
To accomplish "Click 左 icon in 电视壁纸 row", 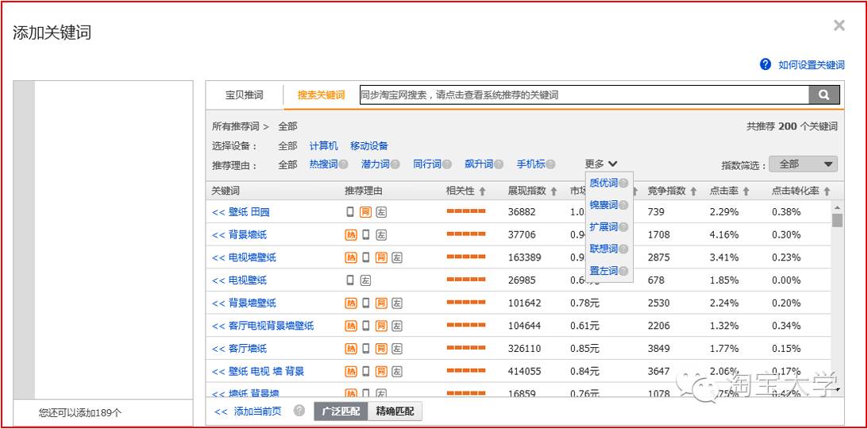I will (x=365, y=280).
